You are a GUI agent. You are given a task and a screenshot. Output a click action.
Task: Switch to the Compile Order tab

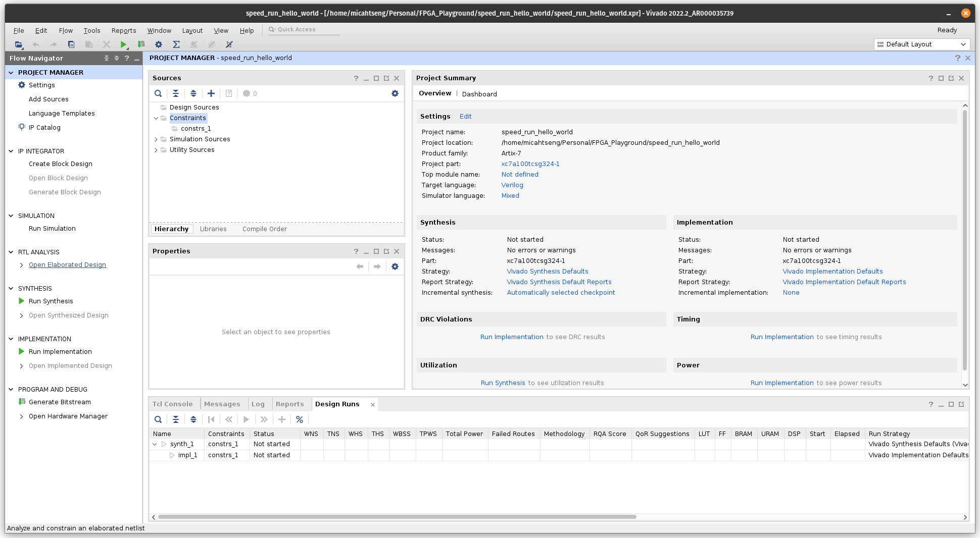[265, 229]
